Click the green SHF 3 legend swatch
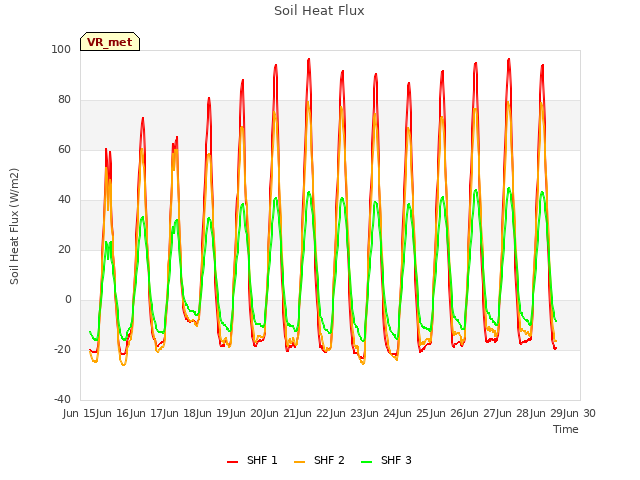Screen dimensions: 640x480 click(367, 461)
